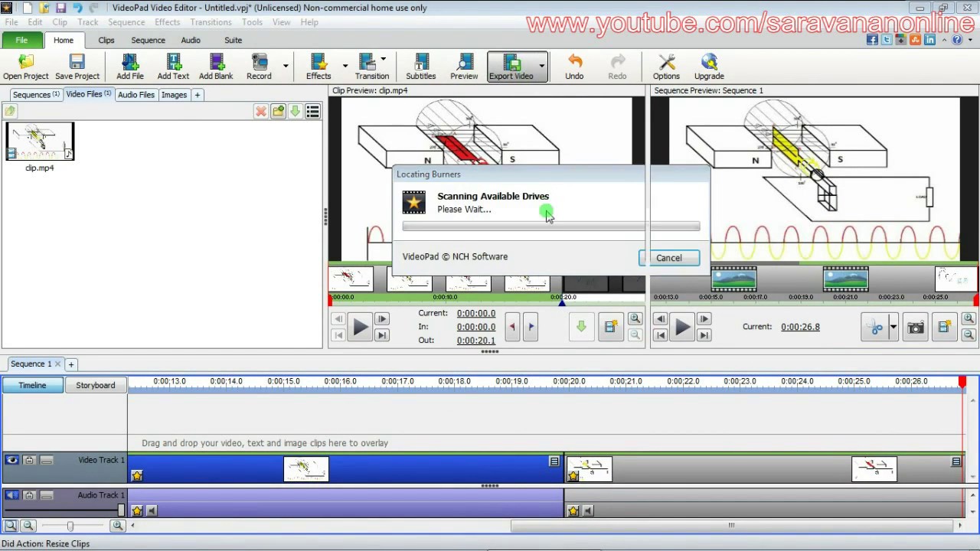Image resolution: width=980 pixels, height=551 pixels.
Task: Minimize Video Track 1 height toggle
Action: [47, 460]
